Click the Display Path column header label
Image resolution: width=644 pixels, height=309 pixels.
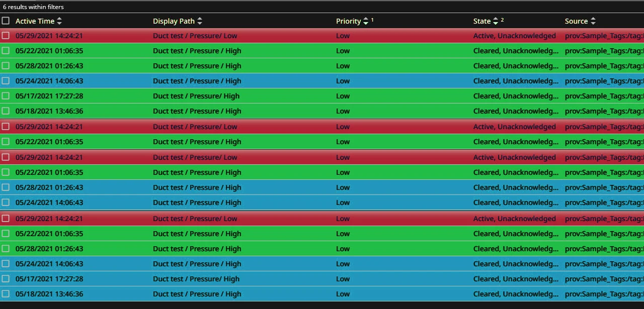coord(174,21)
